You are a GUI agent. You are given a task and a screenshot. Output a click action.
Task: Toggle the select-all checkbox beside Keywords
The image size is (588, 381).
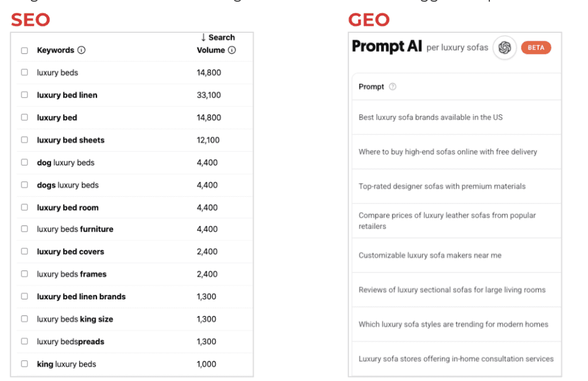[25, 51]
